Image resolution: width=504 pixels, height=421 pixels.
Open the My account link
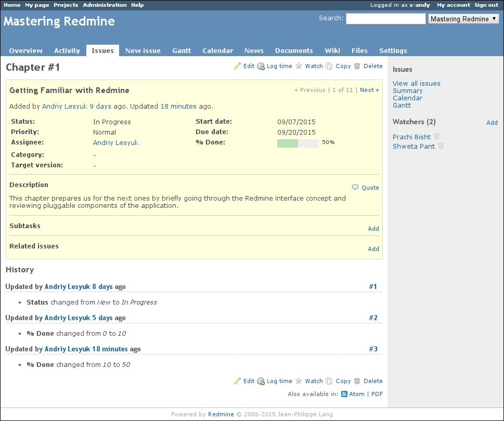(x=453, y=5)
